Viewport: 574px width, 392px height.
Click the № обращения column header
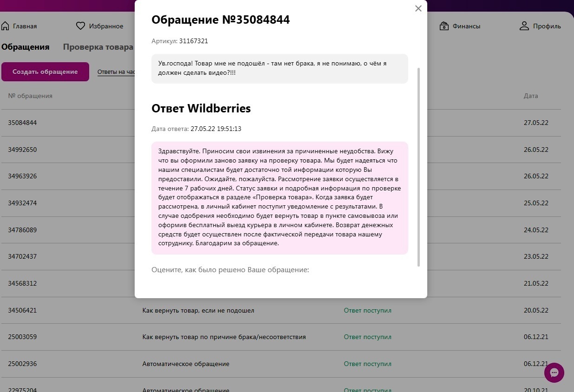(x=30, y=96)
